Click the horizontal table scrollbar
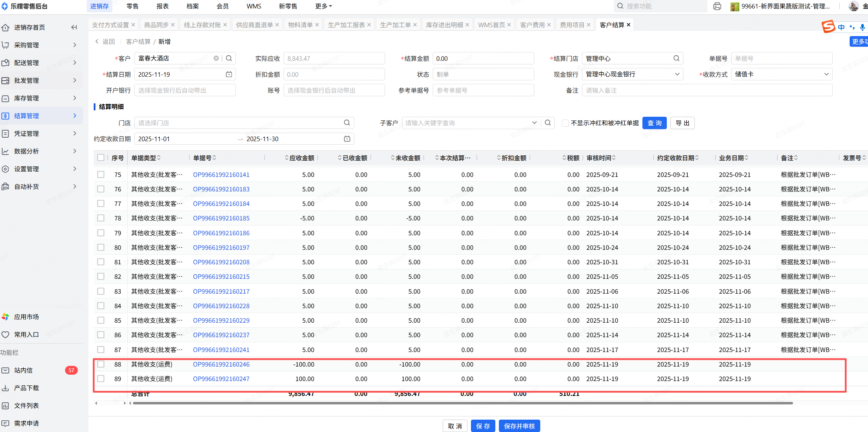This screenshot has width=868, height=432. 460,403
